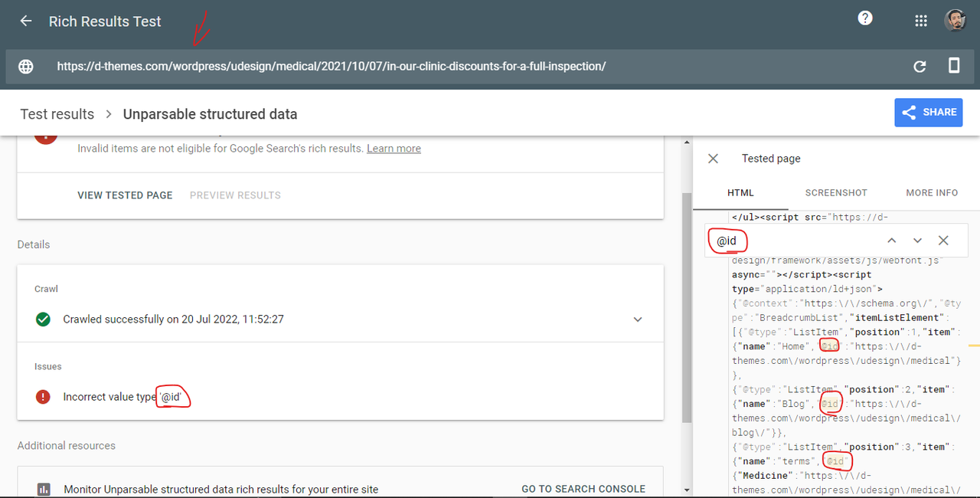This screenshot has width=980, height=498.
Task: Click the Issues section label
Action: pos(48,366)
